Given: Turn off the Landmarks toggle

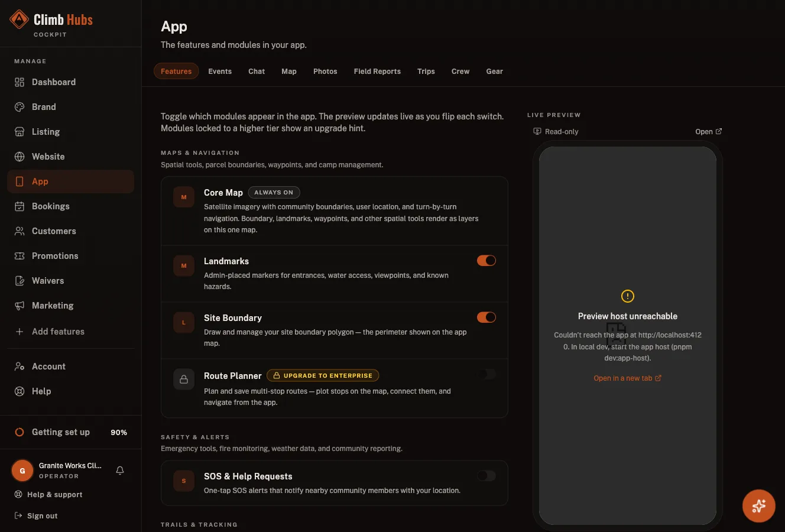Looking at the screenshot, I should click(x=486, y=261).
